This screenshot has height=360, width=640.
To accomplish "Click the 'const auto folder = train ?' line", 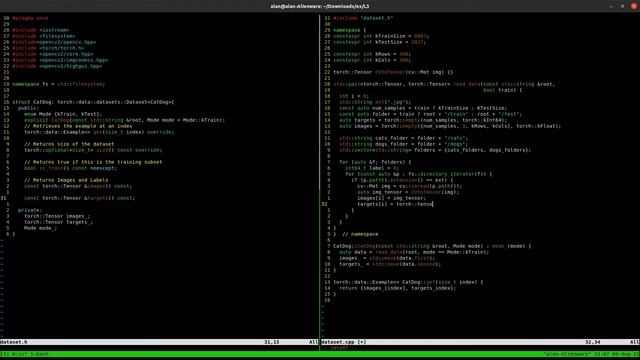I will (x=431, y=114).
